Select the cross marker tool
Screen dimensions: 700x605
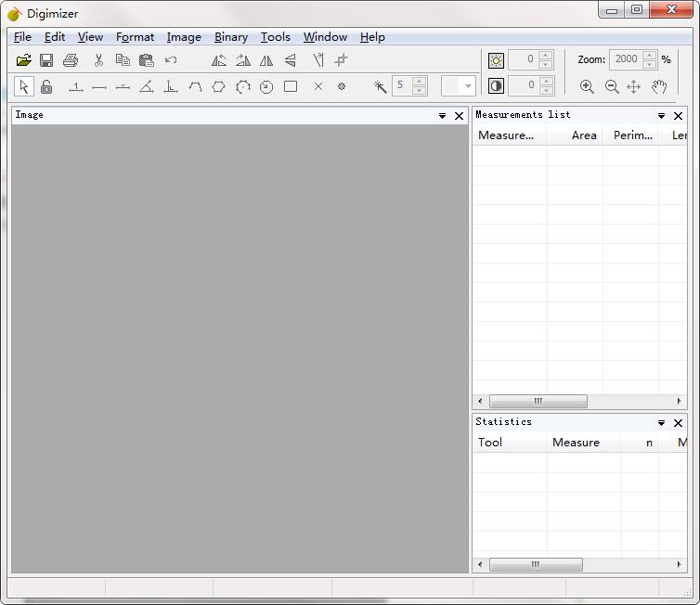click(318, 86)
